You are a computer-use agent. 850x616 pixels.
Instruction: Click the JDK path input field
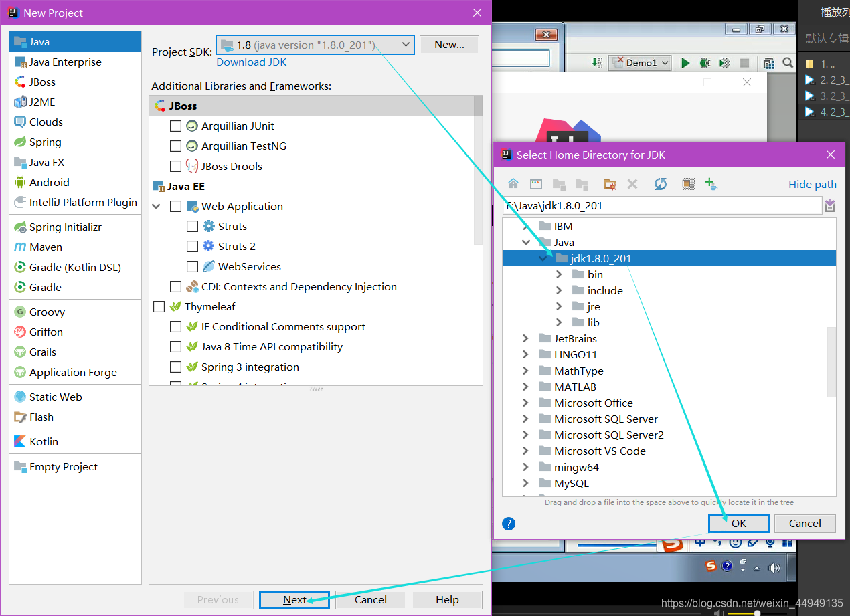click(x=662, y=205)
